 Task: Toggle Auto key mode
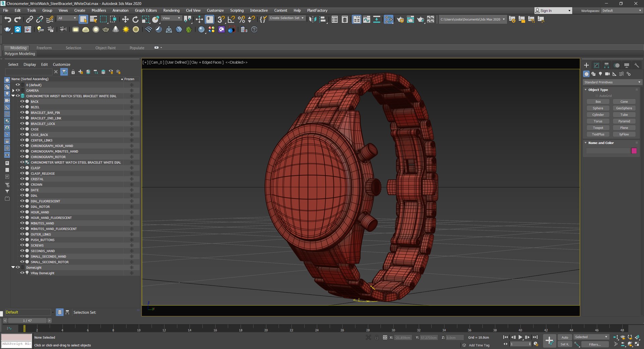565,337
